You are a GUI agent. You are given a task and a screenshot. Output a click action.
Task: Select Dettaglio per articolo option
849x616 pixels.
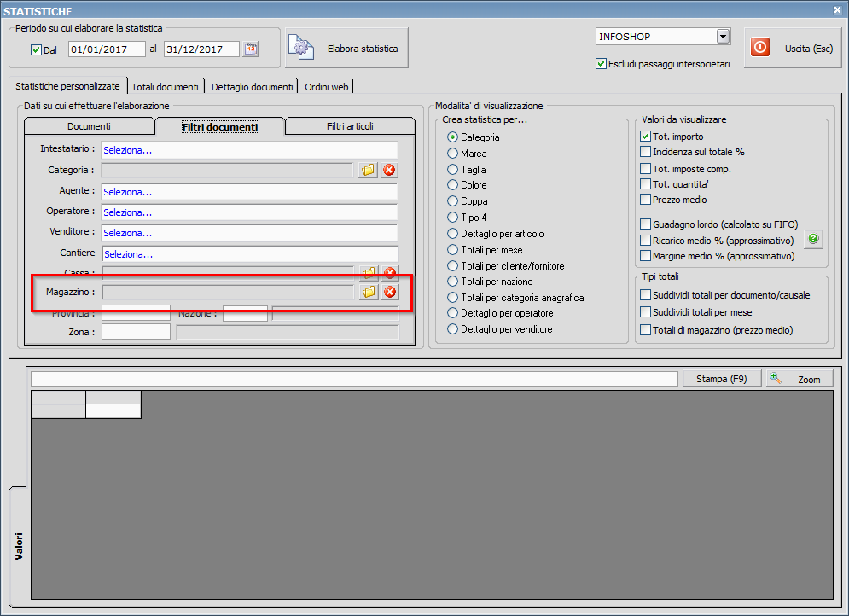pos(452,234)
